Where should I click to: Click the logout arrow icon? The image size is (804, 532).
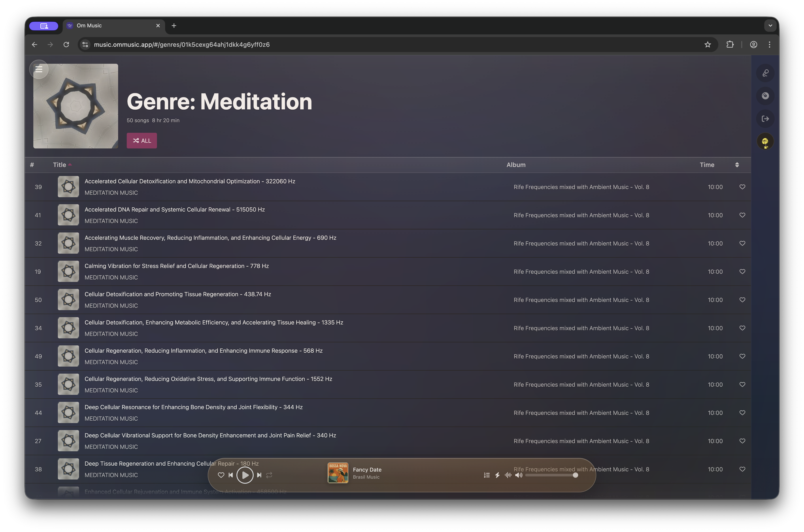point(765,119)
